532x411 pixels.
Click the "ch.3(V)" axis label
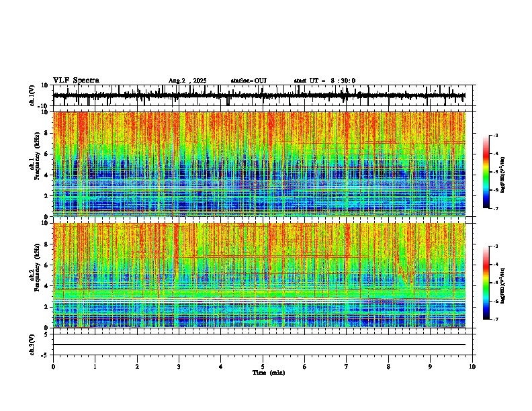32,345
